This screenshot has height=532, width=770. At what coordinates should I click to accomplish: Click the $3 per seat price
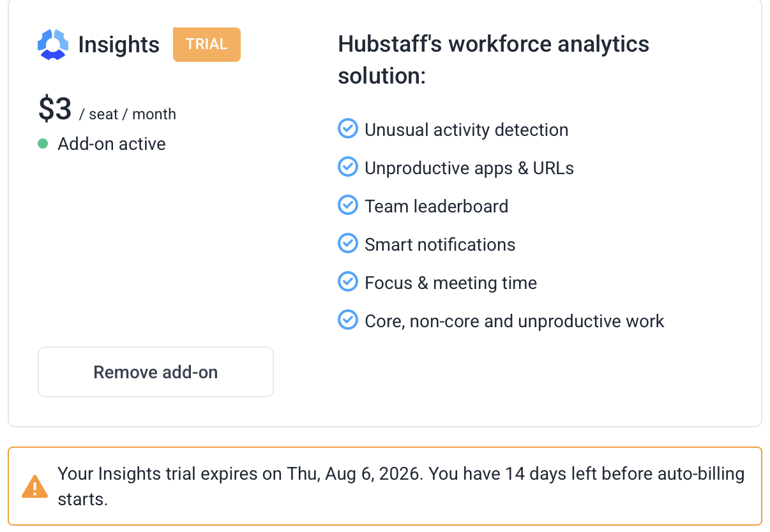pos(107,110)
